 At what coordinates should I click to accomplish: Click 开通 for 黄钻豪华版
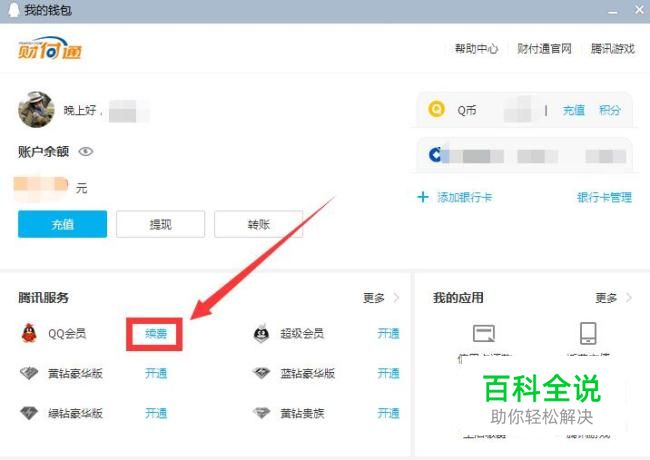156,373
